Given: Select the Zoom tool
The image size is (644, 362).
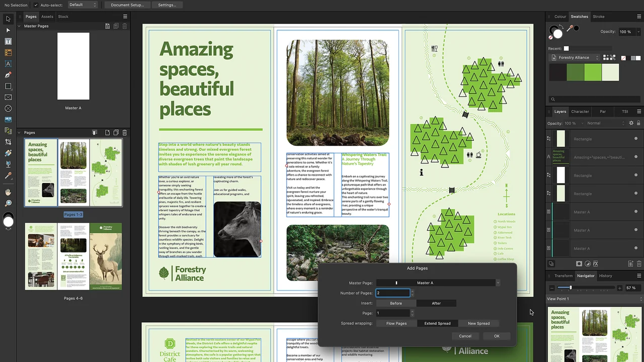Looking at the screenshot, I should tap(8, 203).
